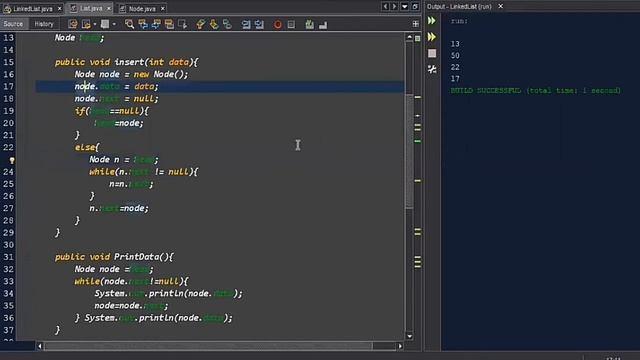The width and height of the screenshot is (640, 360).
Task: Close the List.java tab
Action: coord(109,8)
